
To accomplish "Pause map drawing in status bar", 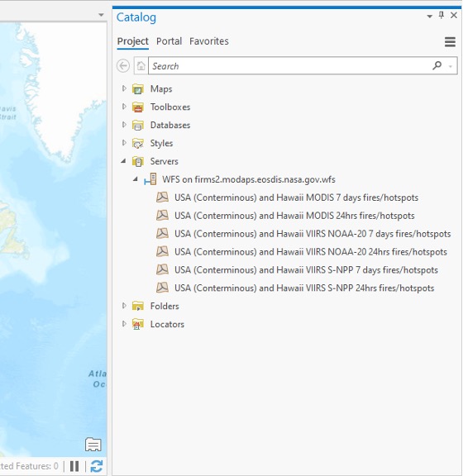I will [x=74, y=466].
